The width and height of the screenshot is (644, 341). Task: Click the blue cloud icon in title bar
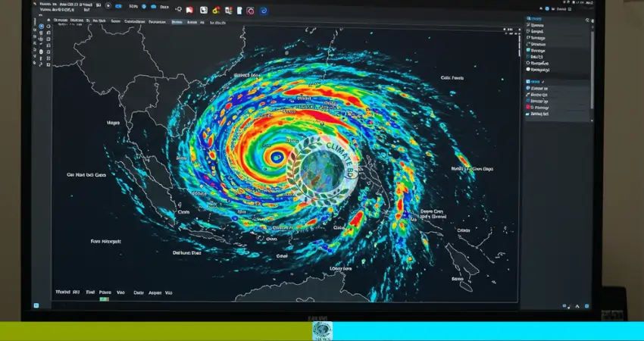coord(154,7)
